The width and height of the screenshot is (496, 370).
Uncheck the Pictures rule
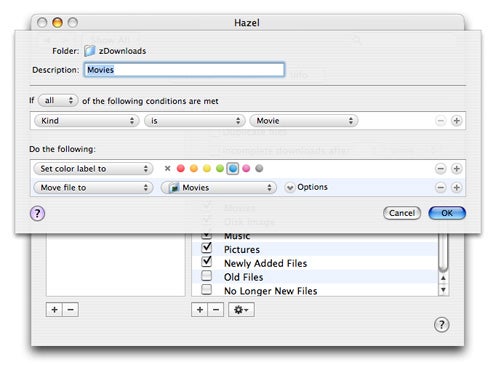click(207, 248)
